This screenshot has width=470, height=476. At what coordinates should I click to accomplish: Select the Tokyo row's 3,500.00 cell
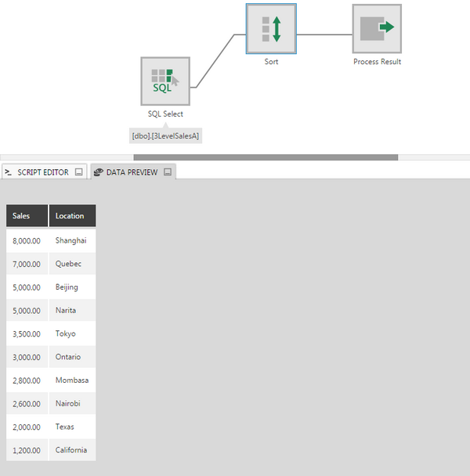pos(27,334)
